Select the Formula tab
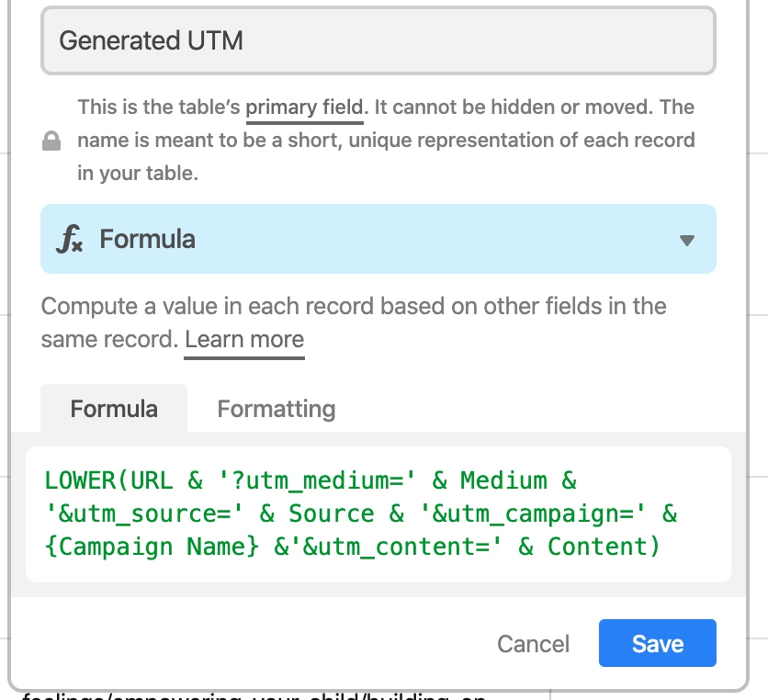The image size is (768, 700). [114, 409]
